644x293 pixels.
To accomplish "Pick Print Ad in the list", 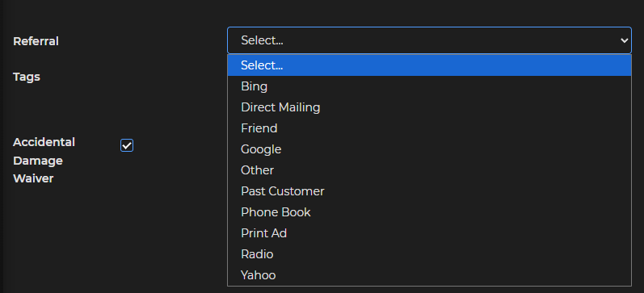I will pos(429,233).
